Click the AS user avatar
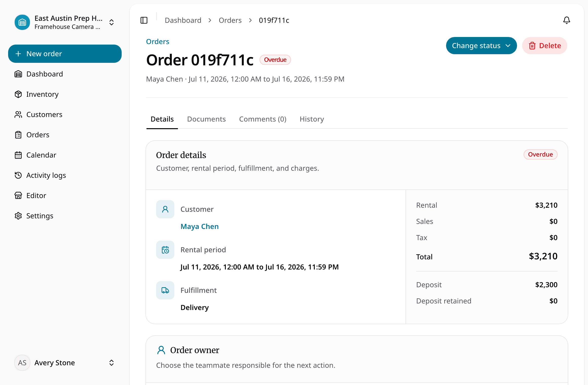The height and width of the screenshot is (385, 588). [22, 363]
